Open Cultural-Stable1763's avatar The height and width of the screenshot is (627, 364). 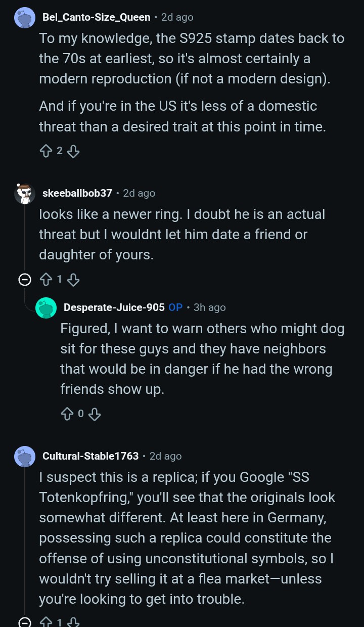pos(25,456)
